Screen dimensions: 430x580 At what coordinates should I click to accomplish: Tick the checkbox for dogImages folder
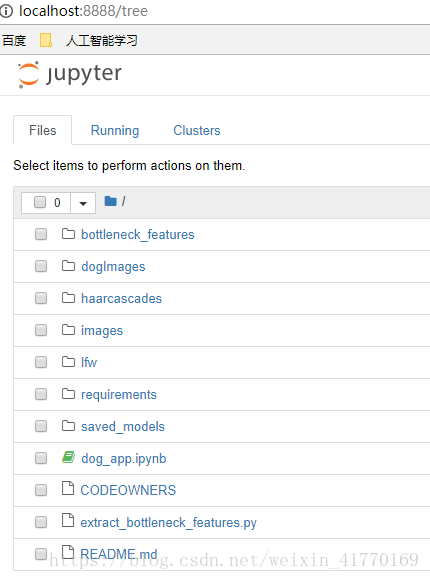41,266
